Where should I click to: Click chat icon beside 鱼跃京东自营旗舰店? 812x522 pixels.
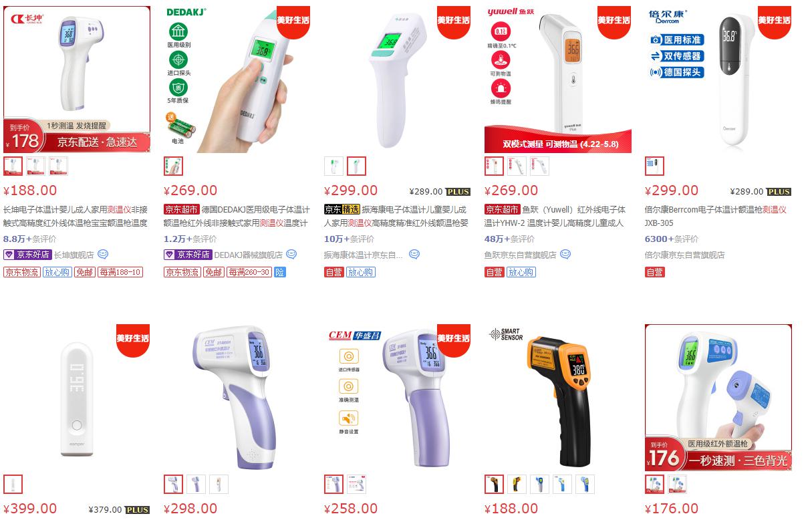565,254
